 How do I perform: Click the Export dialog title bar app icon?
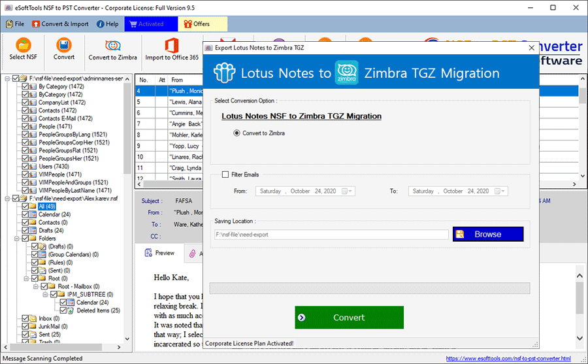pos(209,48)
